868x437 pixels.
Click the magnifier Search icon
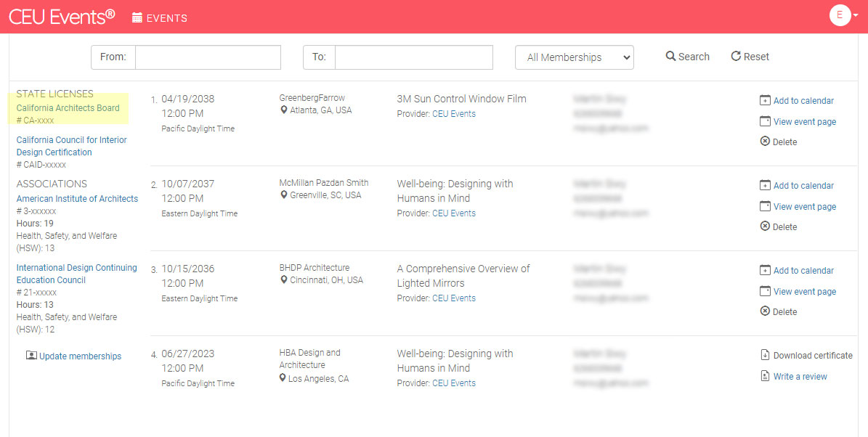click(x=670, y=57)
